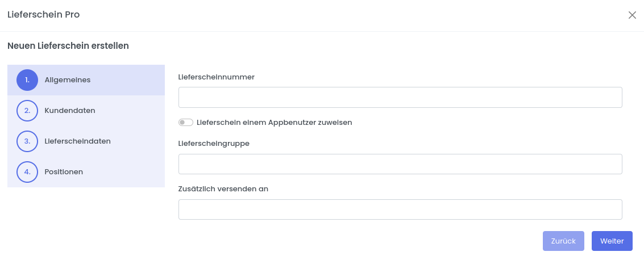This screenshot has width=644, height=260.
Task: Open the Lieferscheingruppe selection field
Action: click(400, 164)
